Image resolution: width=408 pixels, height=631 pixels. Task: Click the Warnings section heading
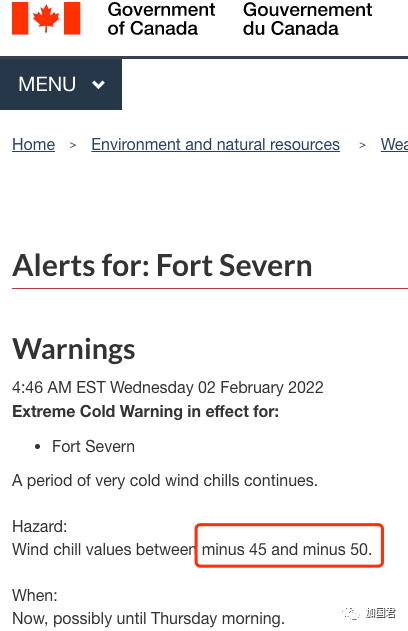pos(74,349)
